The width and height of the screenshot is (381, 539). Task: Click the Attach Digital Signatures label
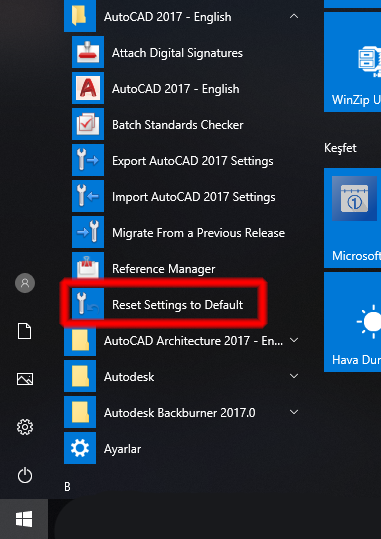point(177,53)
